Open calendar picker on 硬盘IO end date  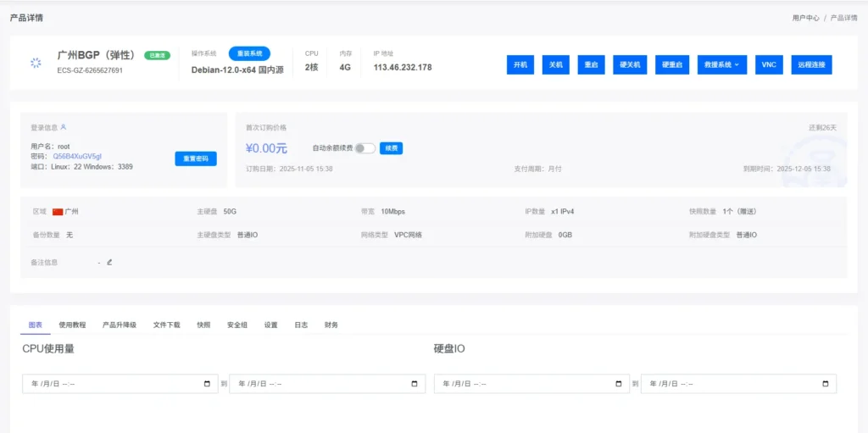pos(826,384)
